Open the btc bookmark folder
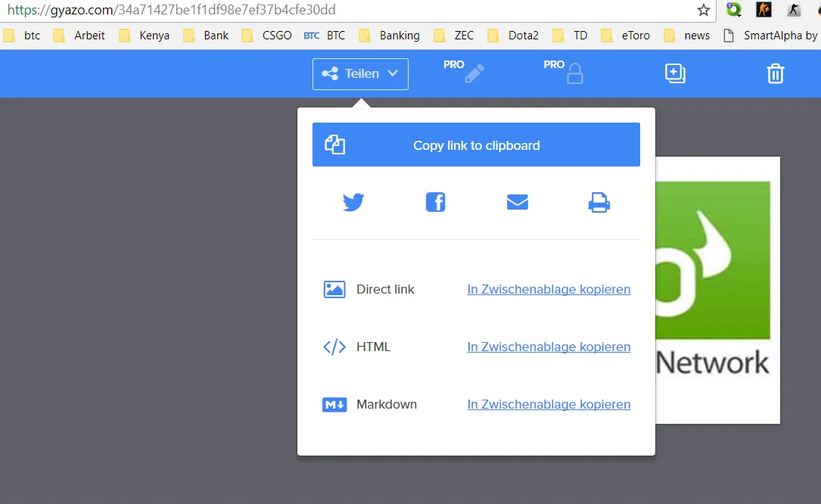This screenshot has height=504, width=821. coord(21,35)
